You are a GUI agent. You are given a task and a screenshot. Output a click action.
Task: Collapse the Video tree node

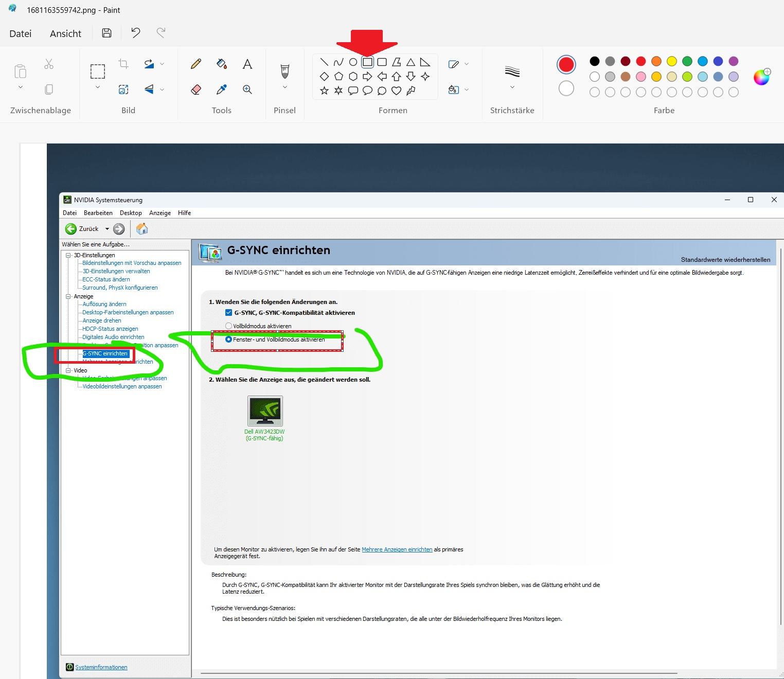[x=68, y=370]
